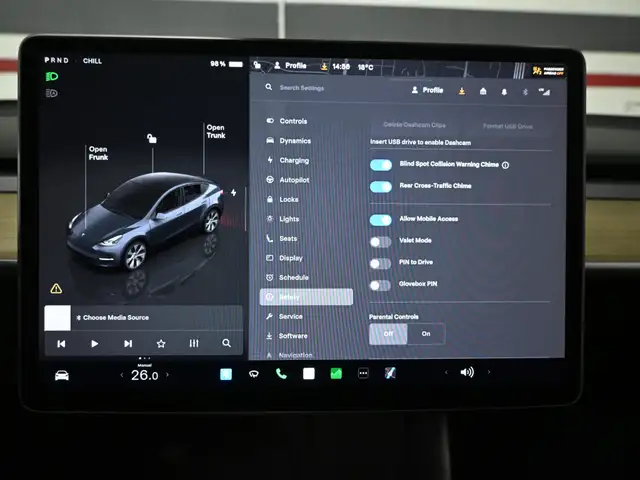
Task: Open all apps three-dots launcher
Action: [363, 373]
